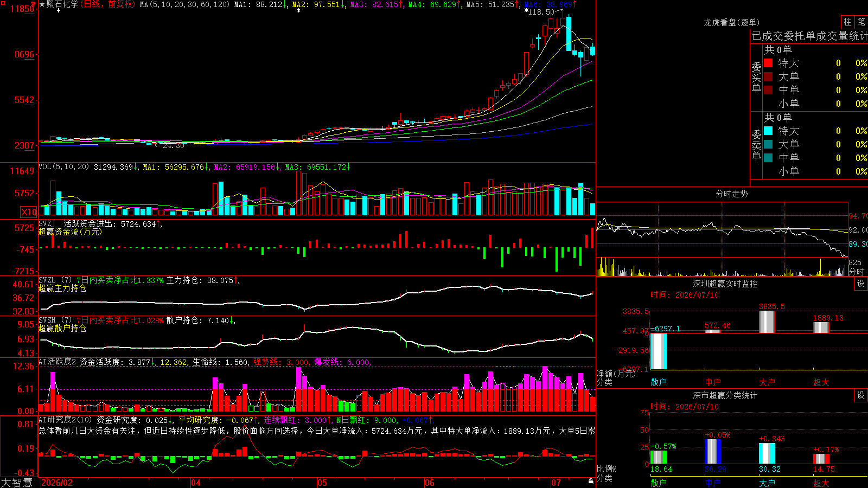This screenshot has width=868, height=488.
Task: Click the 已成交委托单成交量统计 header
Action: point(809,36)
